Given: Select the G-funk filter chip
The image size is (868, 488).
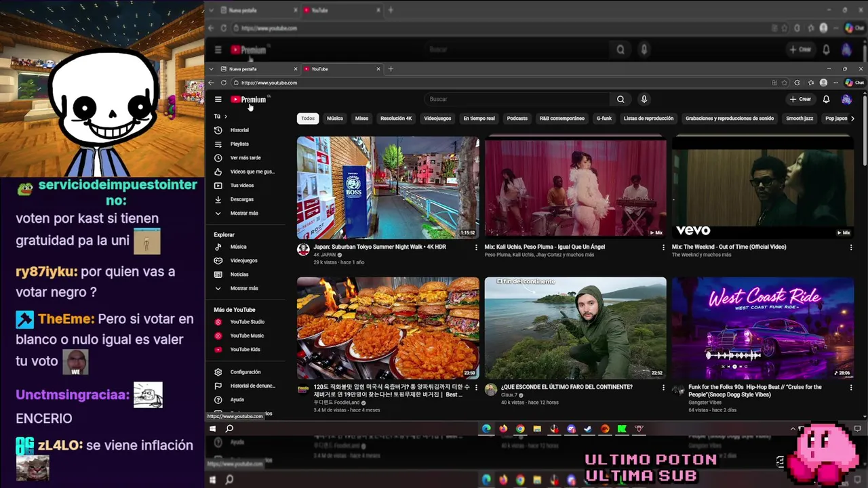Looking at the screenshot, I should pyautogui.click(x=604, y=119).
